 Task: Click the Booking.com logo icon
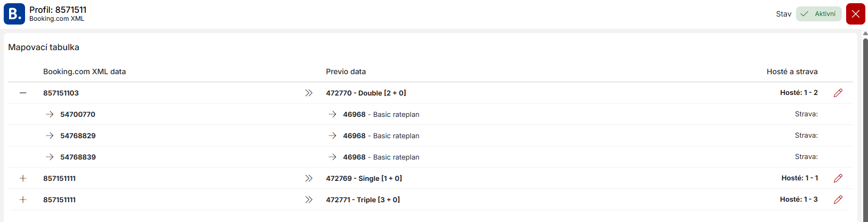pyautogui.click(x=14, y=14)
